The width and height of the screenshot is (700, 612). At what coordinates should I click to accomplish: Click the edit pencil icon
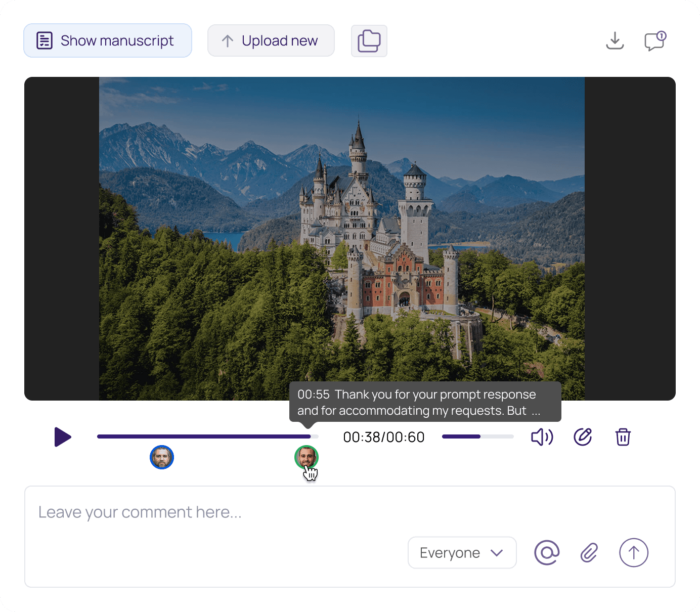pyautogui.click(x=583, y=437)
